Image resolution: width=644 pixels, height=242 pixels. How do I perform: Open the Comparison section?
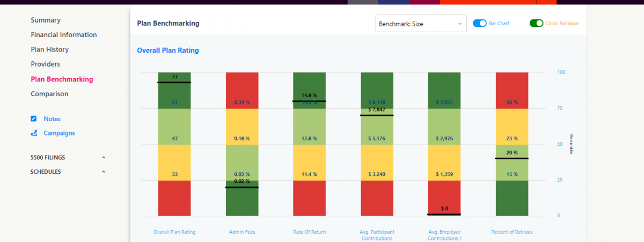coord(49,94)
